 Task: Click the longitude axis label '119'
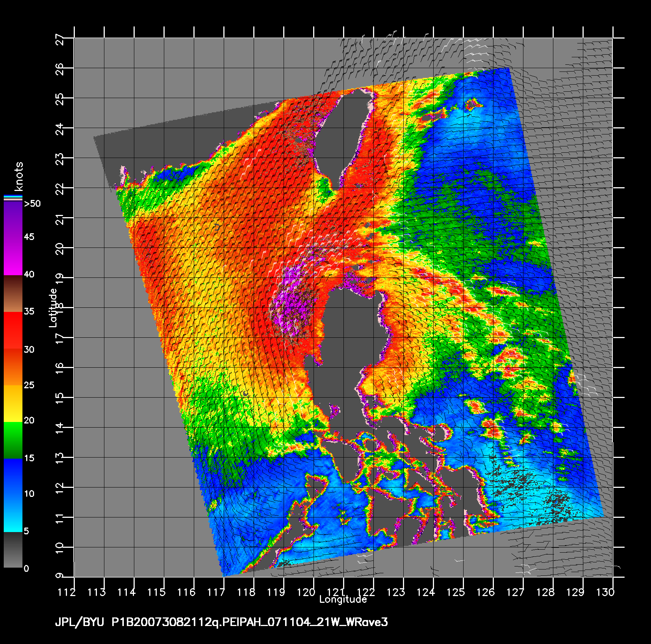click(x=276, y=592)
